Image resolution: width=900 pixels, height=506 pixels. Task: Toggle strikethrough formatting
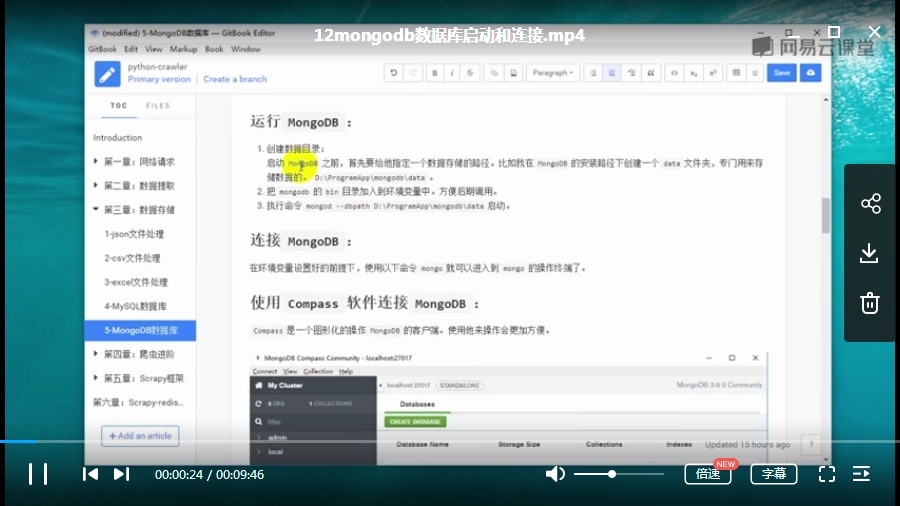(470, 73)
